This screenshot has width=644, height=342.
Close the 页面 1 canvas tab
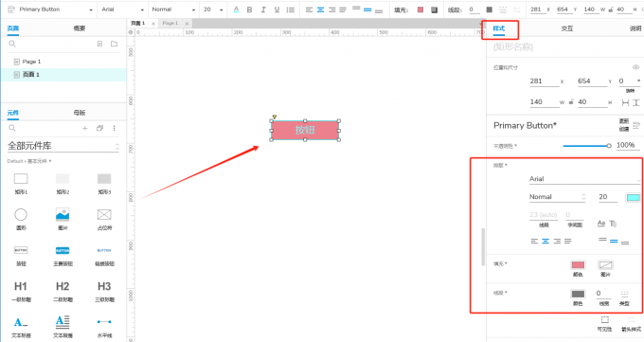coord(153,24)
